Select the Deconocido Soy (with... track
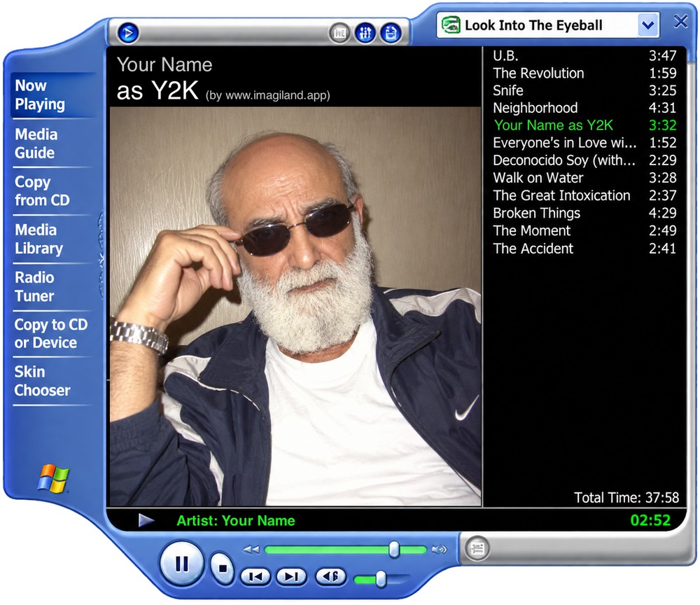700x605 pixels. point(584,160)
